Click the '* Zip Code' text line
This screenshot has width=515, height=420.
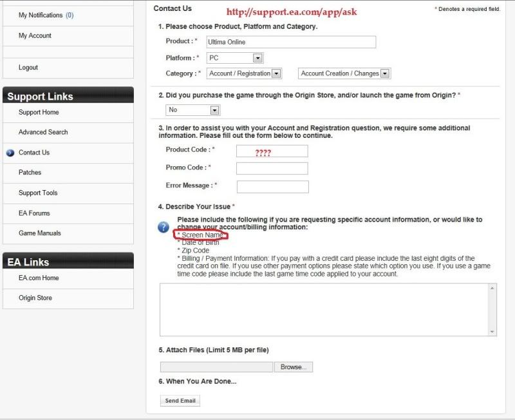coord(193,251)
